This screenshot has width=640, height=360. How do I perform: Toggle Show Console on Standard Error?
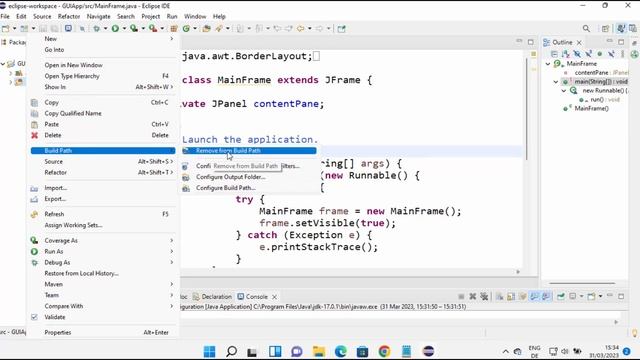(x=546, y=297)
